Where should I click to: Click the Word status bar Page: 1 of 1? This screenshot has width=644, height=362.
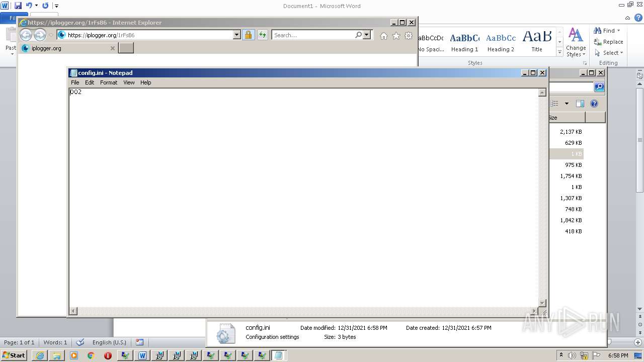pyautogui.click(x=19, y=342)
